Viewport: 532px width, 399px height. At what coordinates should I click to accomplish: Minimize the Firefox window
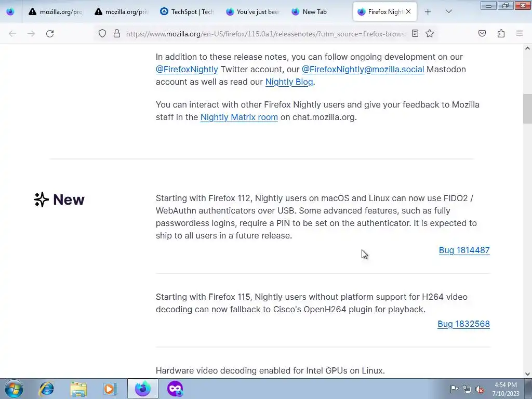(x=488, y=5)
